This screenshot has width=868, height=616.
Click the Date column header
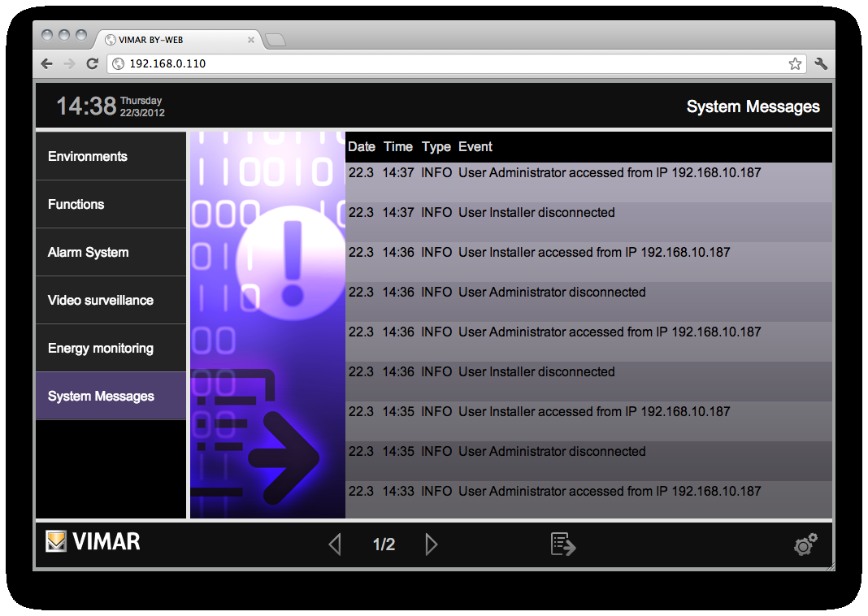point(362,146)
